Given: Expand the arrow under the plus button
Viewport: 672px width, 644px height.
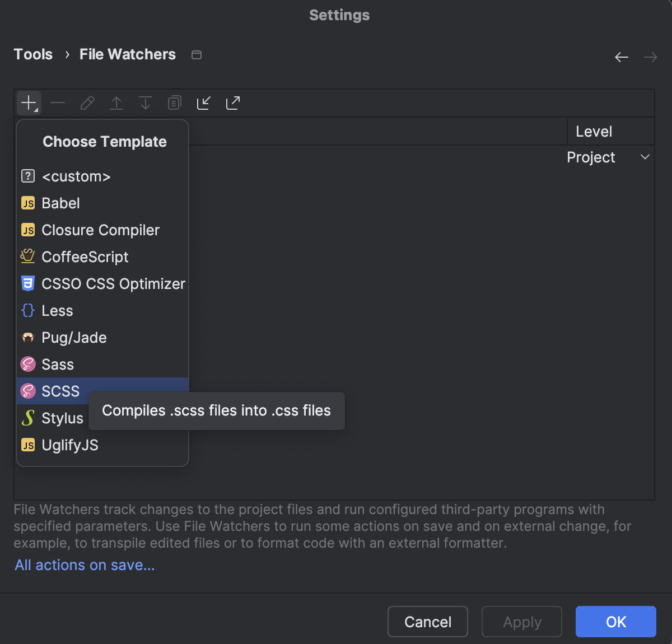Looking at the screenshot, I should coord(36,110).
